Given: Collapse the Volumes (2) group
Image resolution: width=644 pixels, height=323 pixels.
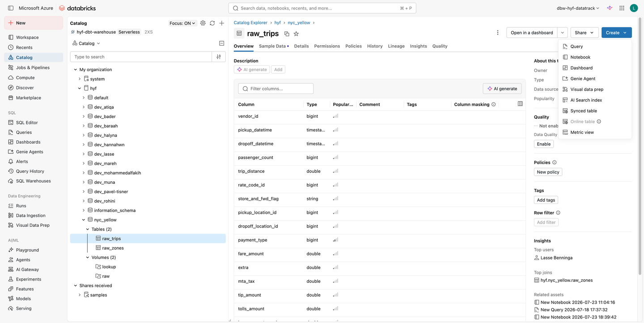Looking at the screenshot, I should coord(88,258).
